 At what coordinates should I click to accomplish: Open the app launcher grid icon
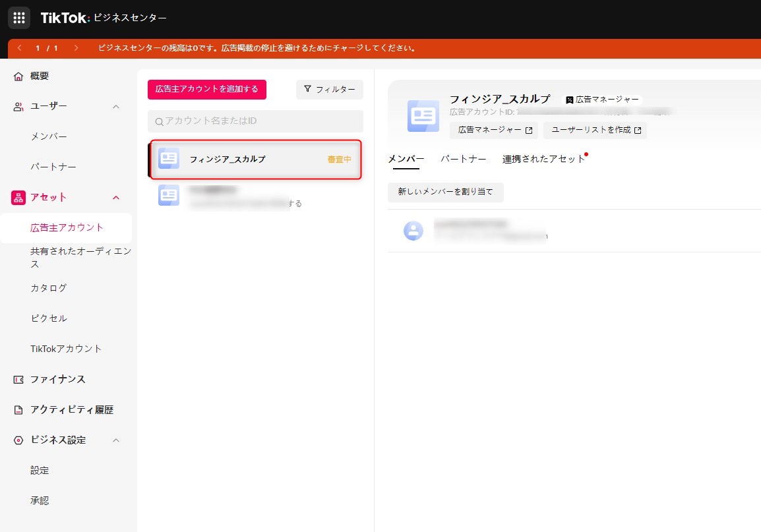(18, 18)
